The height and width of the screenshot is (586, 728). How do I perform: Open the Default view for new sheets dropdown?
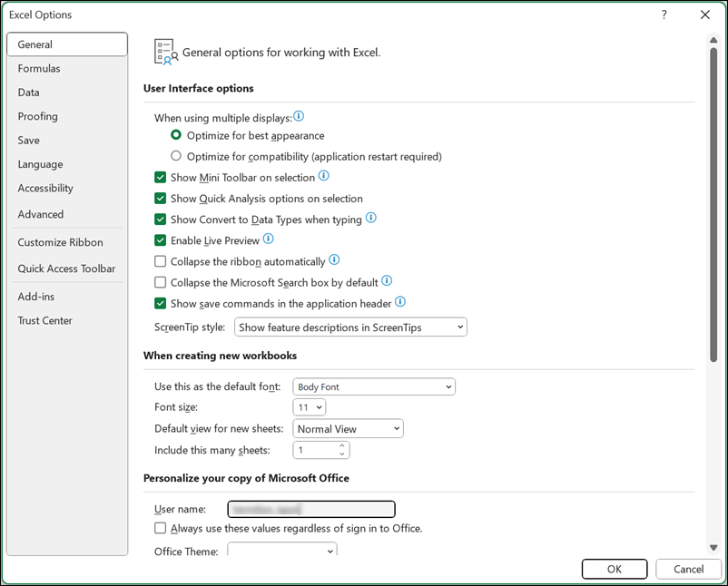pyautogui.click(x=348, y=429)
